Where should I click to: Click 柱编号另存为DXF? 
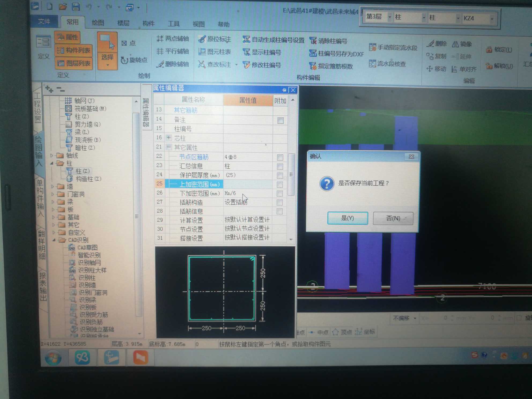pos(336,54)
